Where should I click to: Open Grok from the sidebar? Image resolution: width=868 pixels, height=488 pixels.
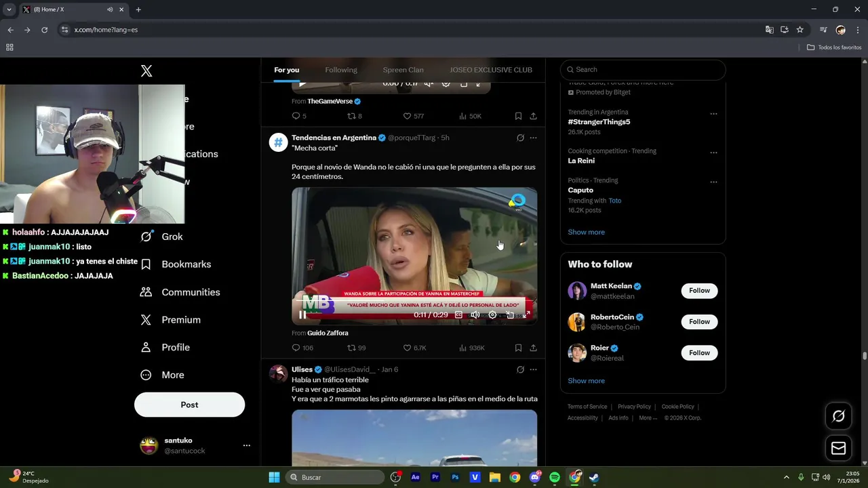(x=162, y=237)
